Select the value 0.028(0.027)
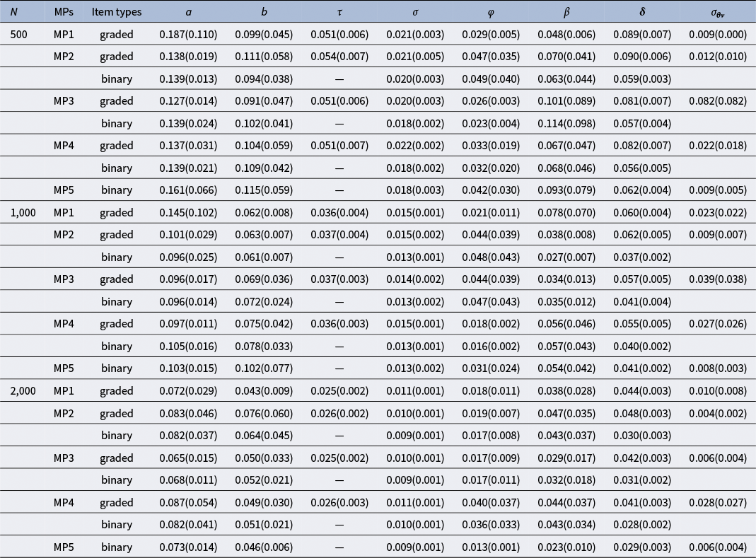 coord(718,503)
